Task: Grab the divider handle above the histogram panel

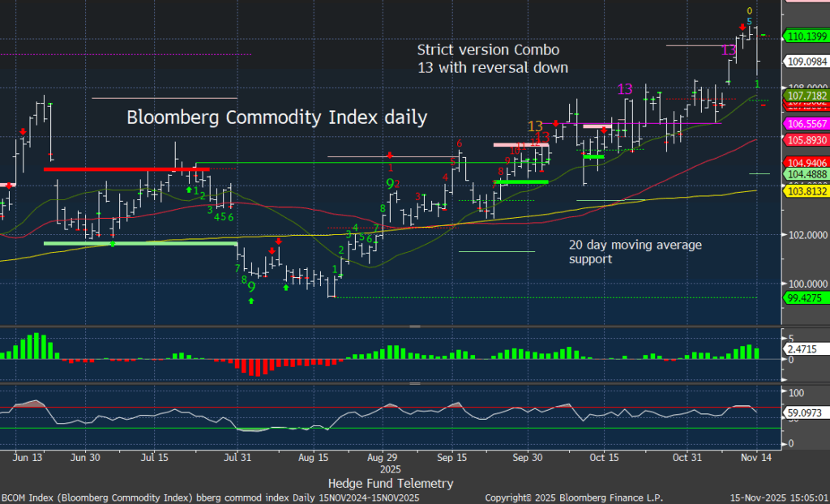Action: click(x=415, y=327)
